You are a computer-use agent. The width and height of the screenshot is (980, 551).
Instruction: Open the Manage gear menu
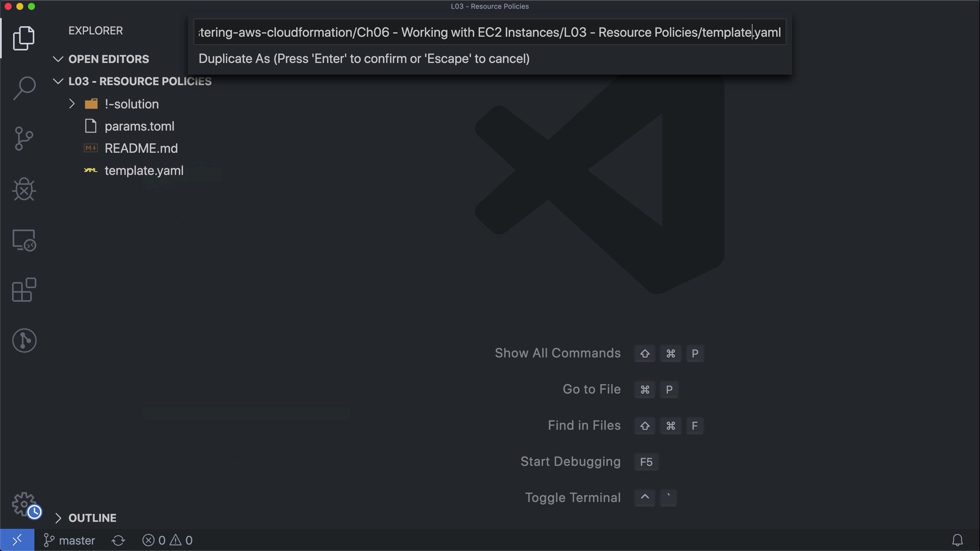point(24,505)
